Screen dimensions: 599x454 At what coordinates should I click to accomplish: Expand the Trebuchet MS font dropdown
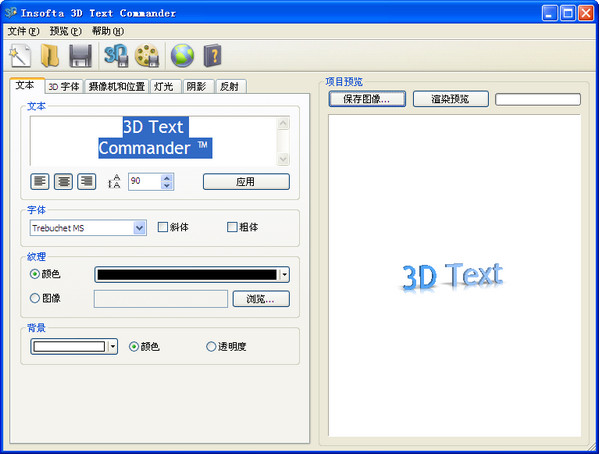139,228
